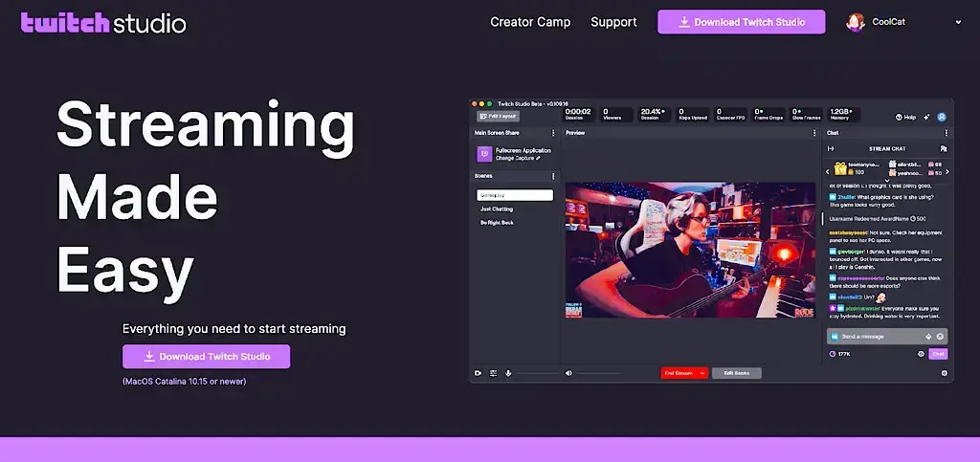Open the Preview panel three-dot menu
Screen dimensions: 980x462
[x=813, y=133]
